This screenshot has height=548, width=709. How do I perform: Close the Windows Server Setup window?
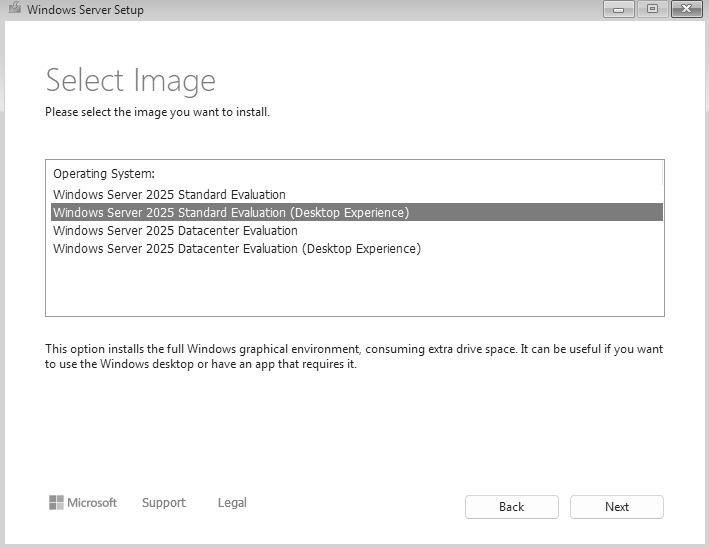[686, 9]
